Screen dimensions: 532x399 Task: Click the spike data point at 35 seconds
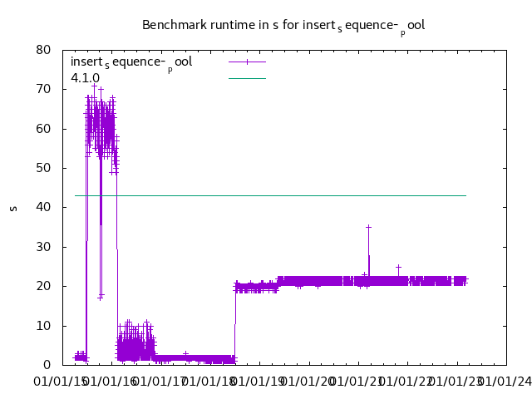tap(368, 227)
